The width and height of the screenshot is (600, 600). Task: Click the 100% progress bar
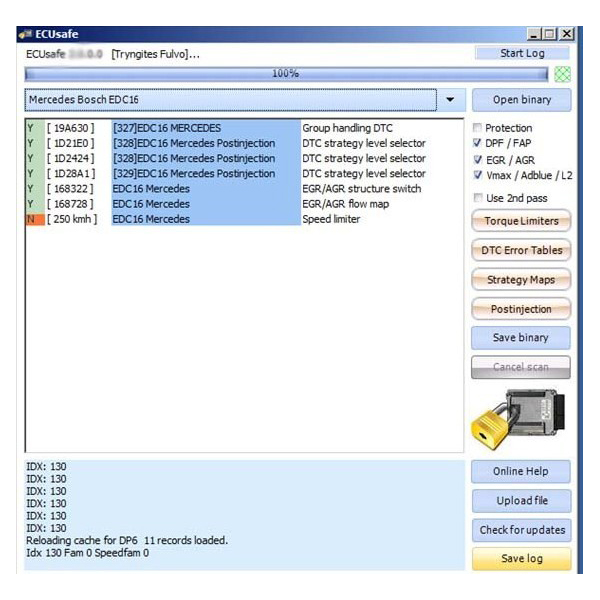tap(286, 74)
